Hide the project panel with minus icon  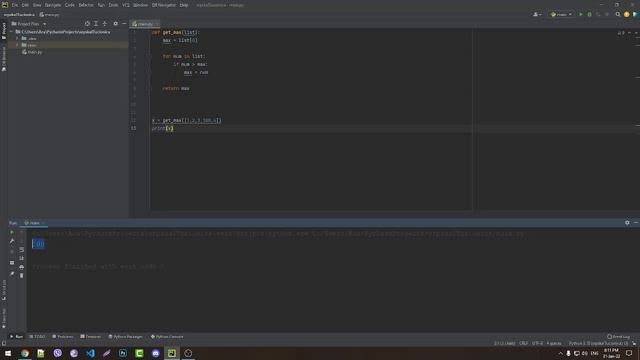[x=124, y=24]
